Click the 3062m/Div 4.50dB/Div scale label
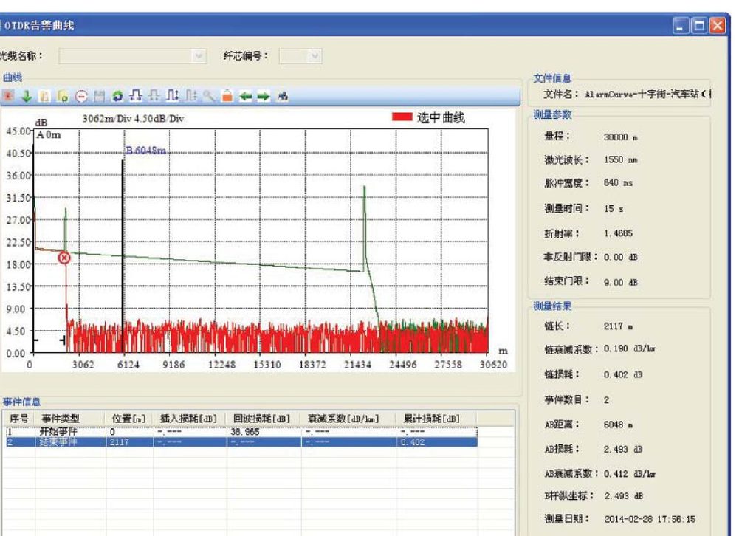 tap(133, 119)
